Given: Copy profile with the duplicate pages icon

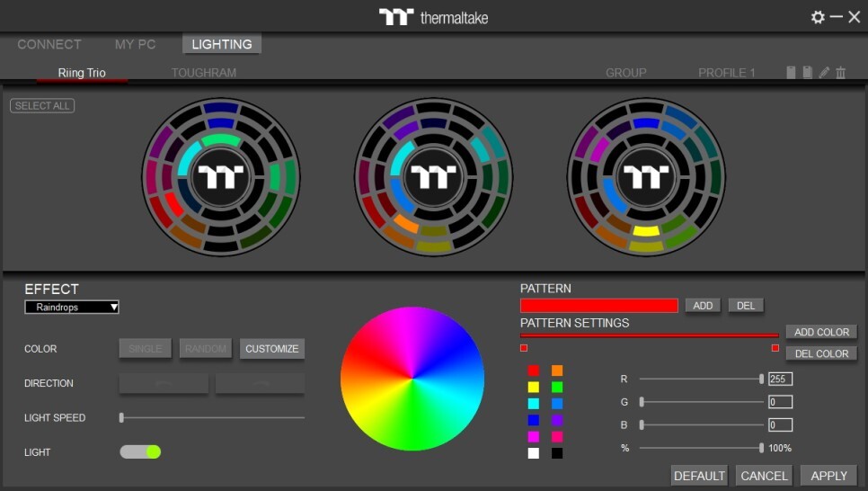Looking at the screenshot, I should [x=808, y=73].
